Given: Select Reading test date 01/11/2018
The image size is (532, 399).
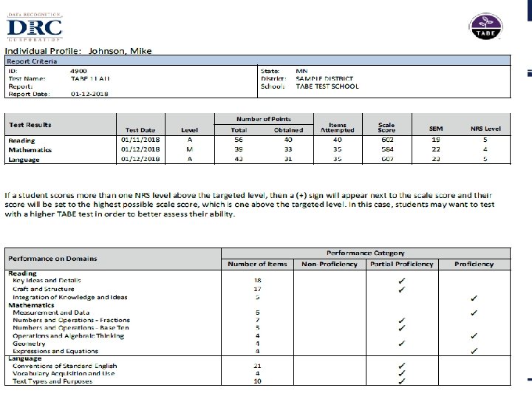Looking at the screenshot, I should click(x=140, y=140).
